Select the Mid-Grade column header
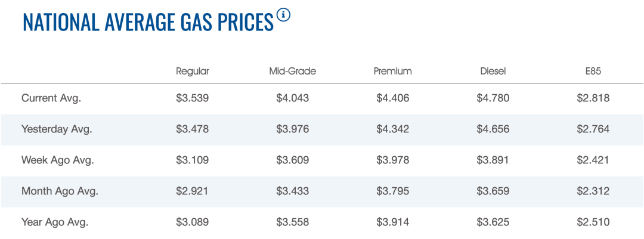Viewport: 644px width, 239px height. (x=293, y=71)
